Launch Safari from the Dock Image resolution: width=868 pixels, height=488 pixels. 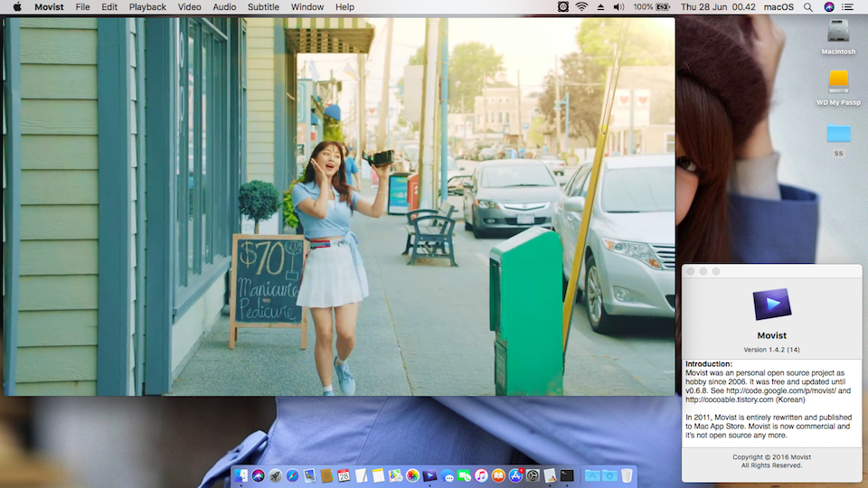click(292, 475)
